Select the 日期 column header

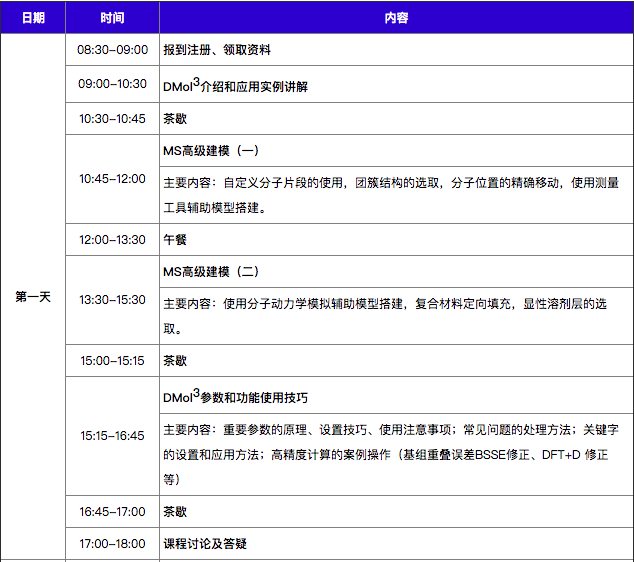[x=33, y=18]
